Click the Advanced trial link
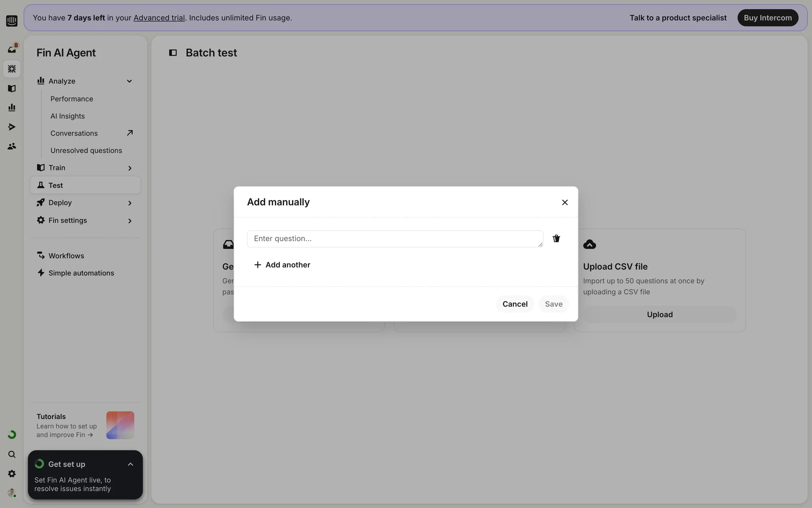Screen dimensions: 812x508 tap(159, 18)
